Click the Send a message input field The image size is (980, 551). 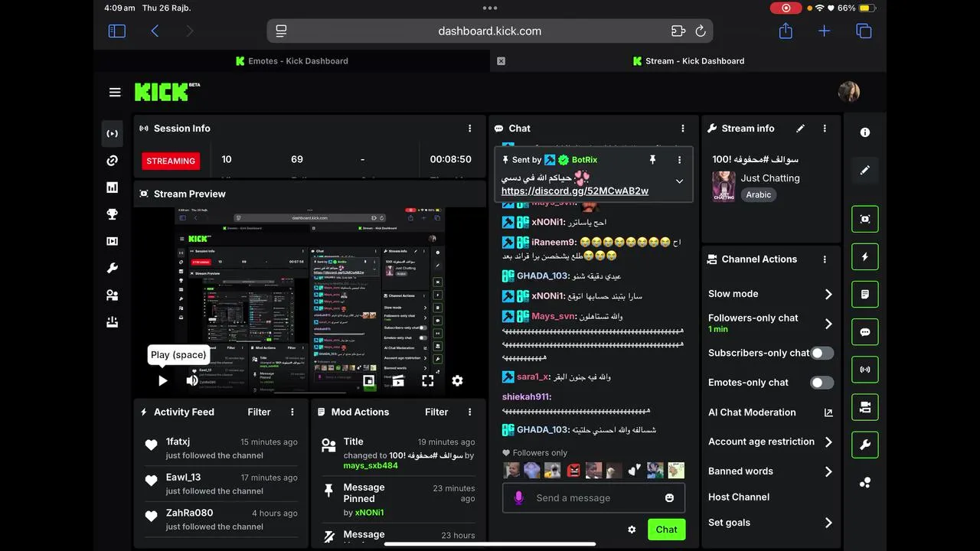pos(593,497)
